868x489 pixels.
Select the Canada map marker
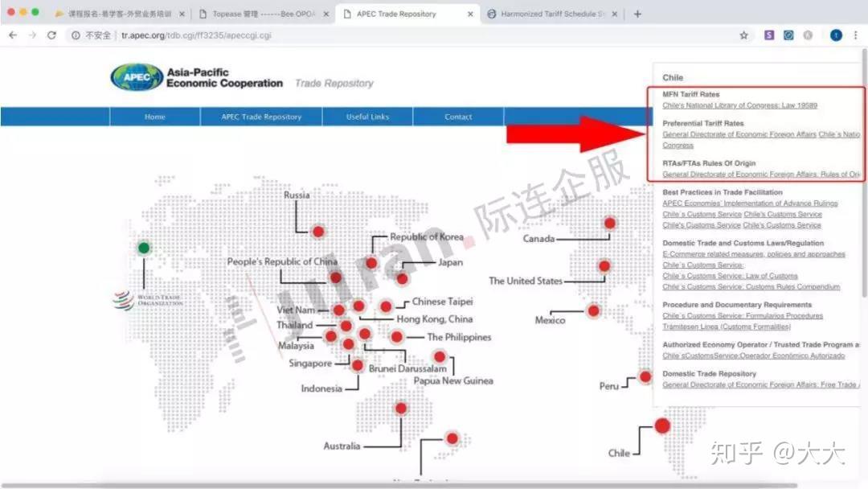tap(609, 223)
